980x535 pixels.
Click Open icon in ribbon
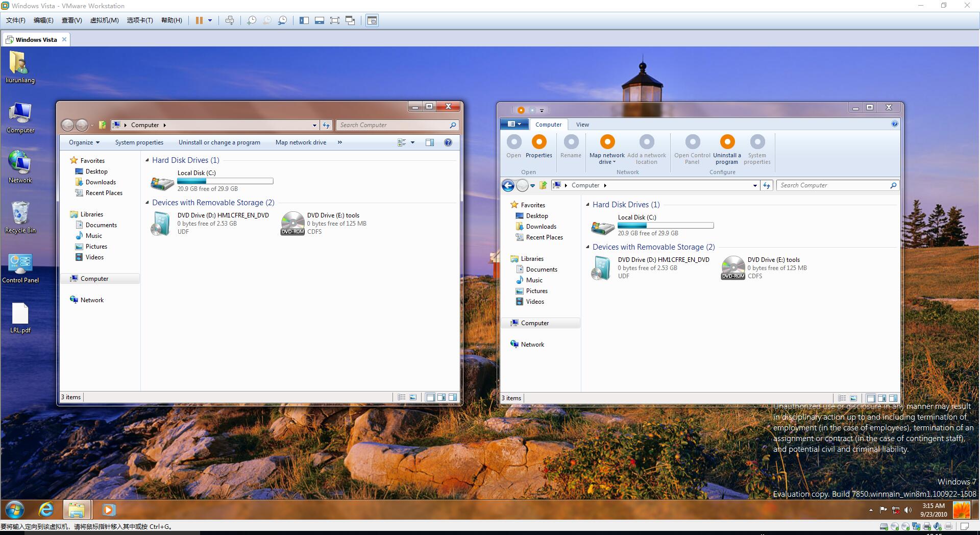point(514,142)
